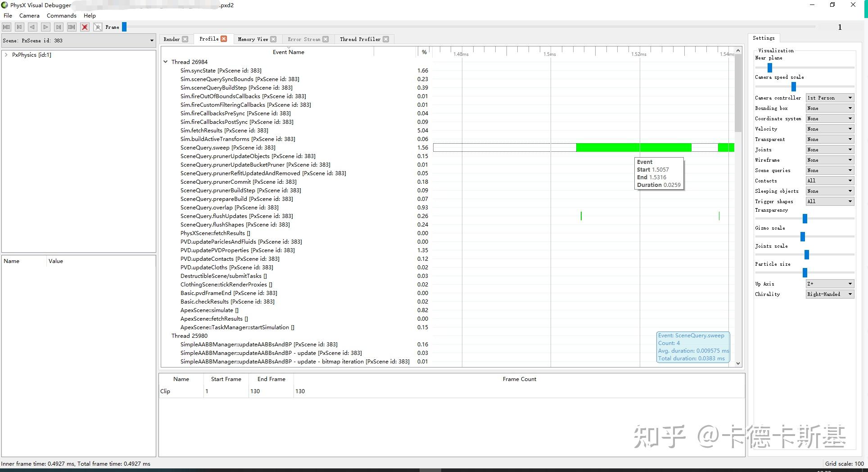Image resolution: width=868 pixels, height=472 pixels.
Task: Click the long green SceneQuery.sweep timeline bar
Action: (633, 147)
